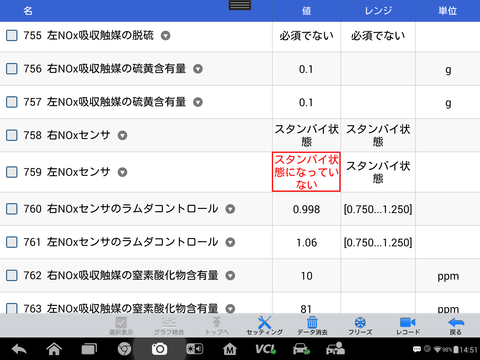Select red value スタンバイ状態になっていない
This screenshot has width=480, height=360.
coord(306,172)
